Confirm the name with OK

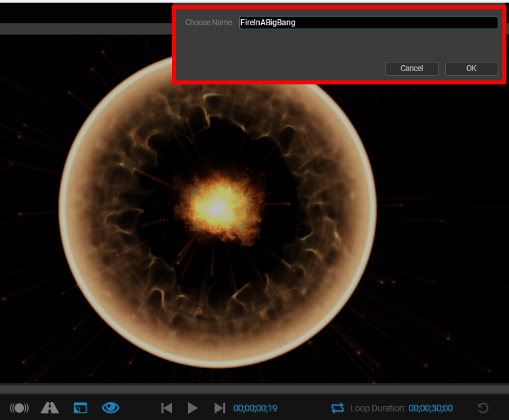click(471, 68)
